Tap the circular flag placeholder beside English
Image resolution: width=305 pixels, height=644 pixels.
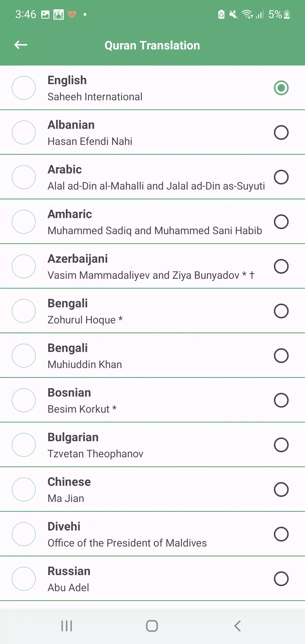pos(24,88)
